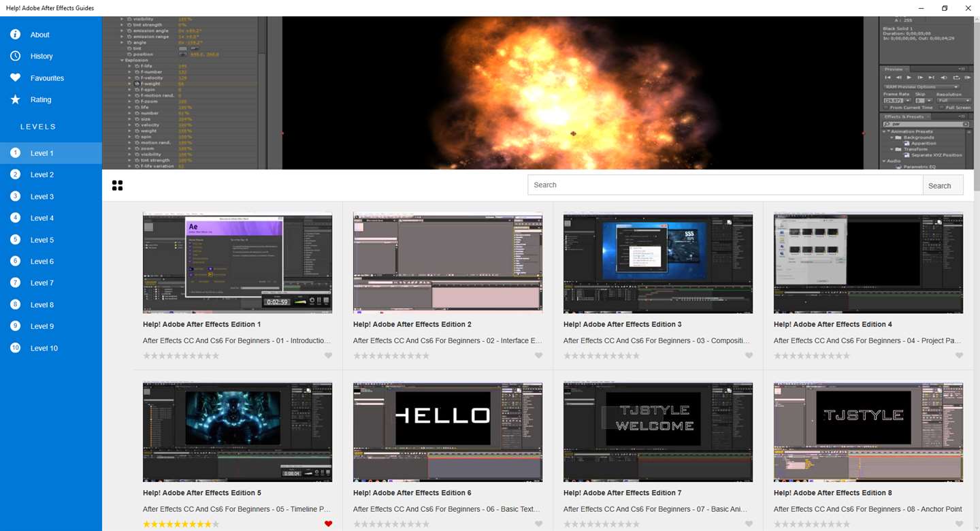
Task: Go to Level 7 label
Action: coord(42,283)
